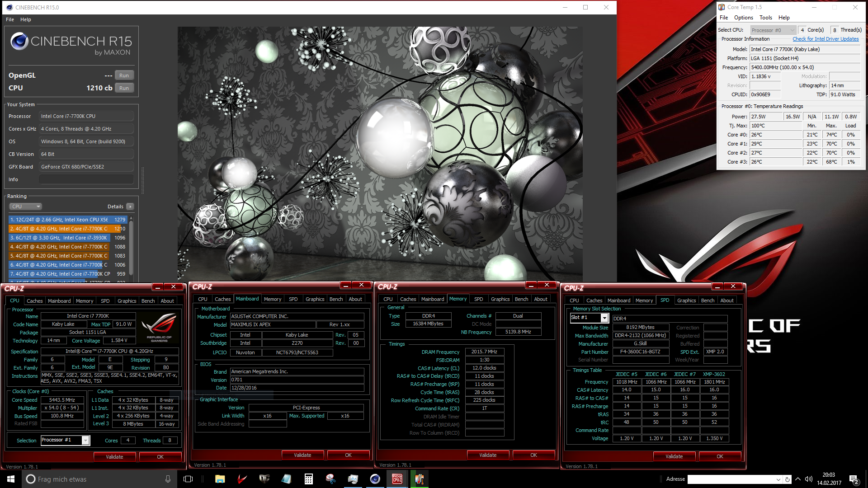Open the red checkmark app in taskbar
The height and width of the screenshot is (488, 868).
pos(242,479)
